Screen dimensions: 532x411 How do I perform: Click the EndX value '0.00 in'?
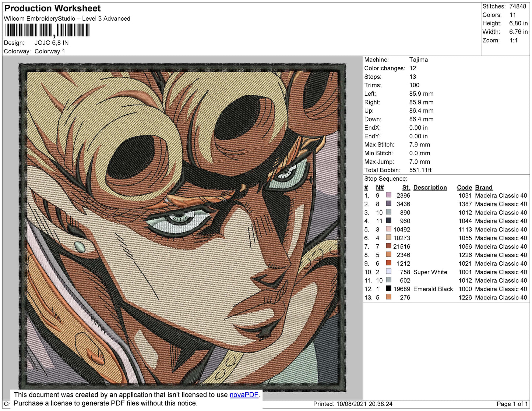418,128
